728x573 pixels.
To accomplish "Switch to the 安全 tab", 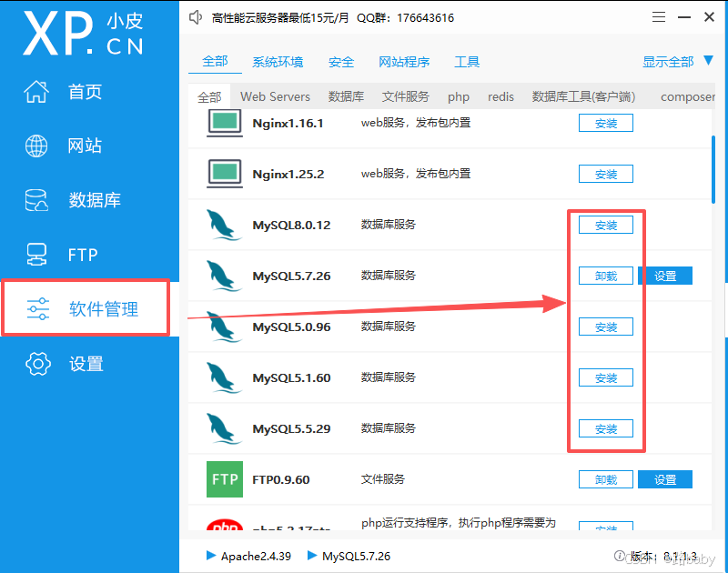I will [x=341, y=62].
